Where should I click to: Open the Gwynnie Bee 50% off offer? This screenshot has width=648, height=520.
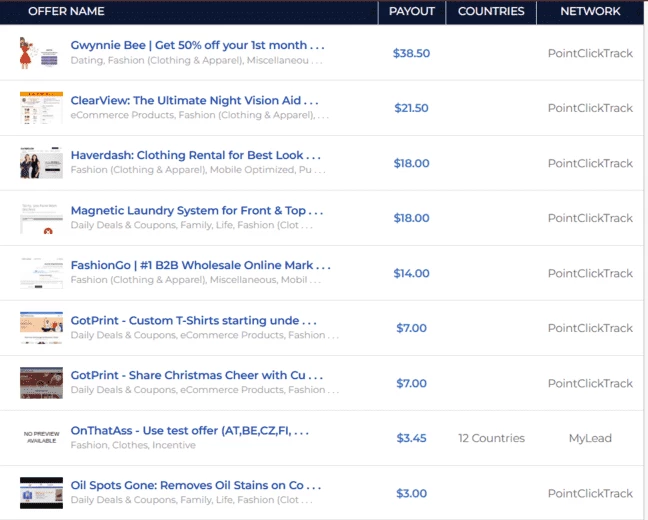198,45
